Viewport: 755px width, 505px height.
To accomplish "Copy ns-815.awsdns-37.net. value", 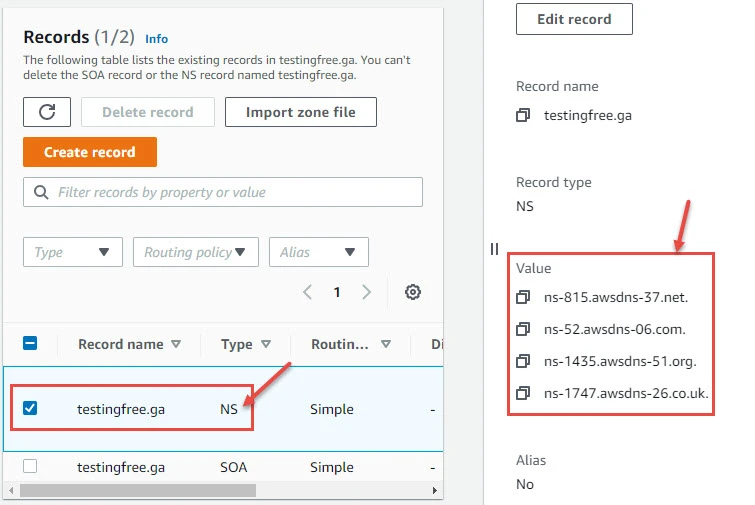I will pyautogui.click(x=523, y=297).
